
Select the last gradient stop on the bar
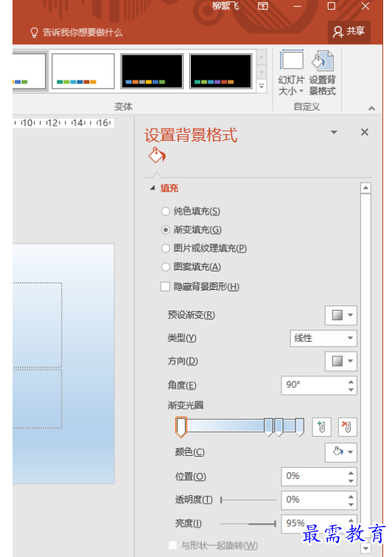(x=299, y=427)
